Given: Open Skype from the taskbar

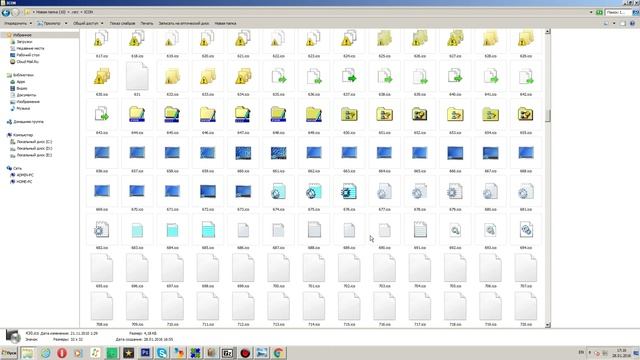Looking at the screenshot, I should [x=162, y=353].
